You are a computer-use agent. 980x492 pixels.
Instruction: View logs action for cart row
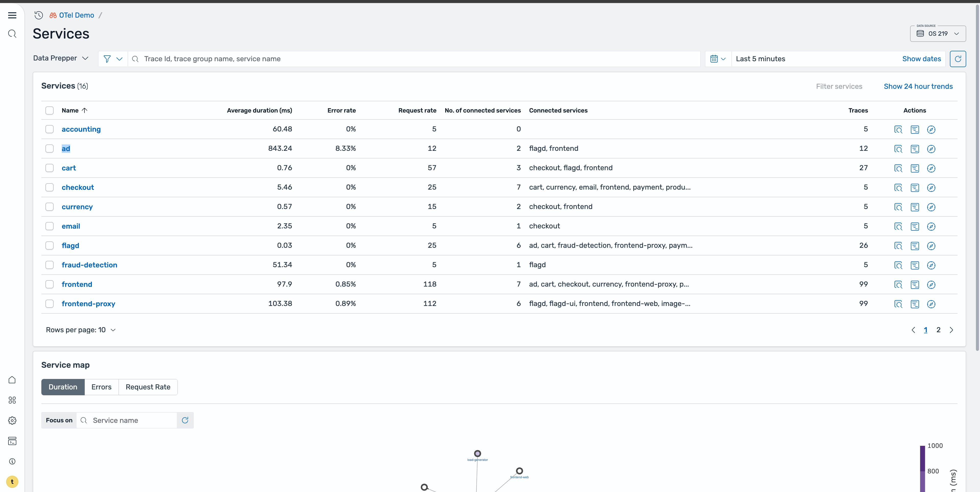tap(915, 168)
